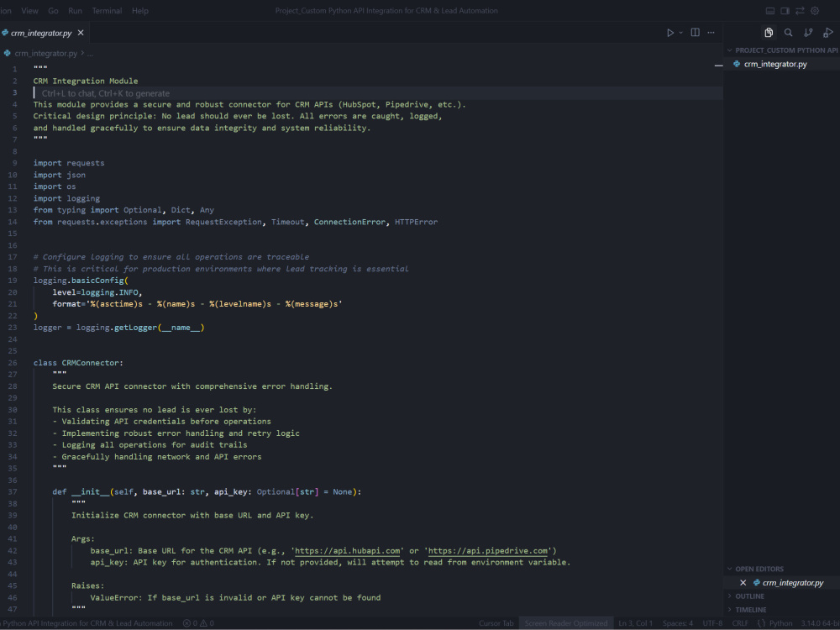Viewport: 840px width, 630px height.
Task: Click crm_integrator.py in the breadcrumb
Action: coord(45,53)
